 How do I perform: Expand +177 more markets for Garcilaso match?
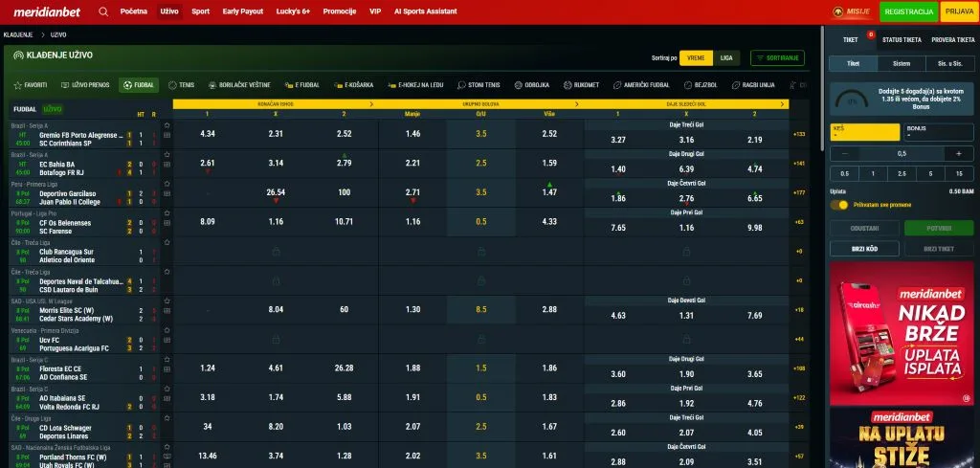[799, 192]
